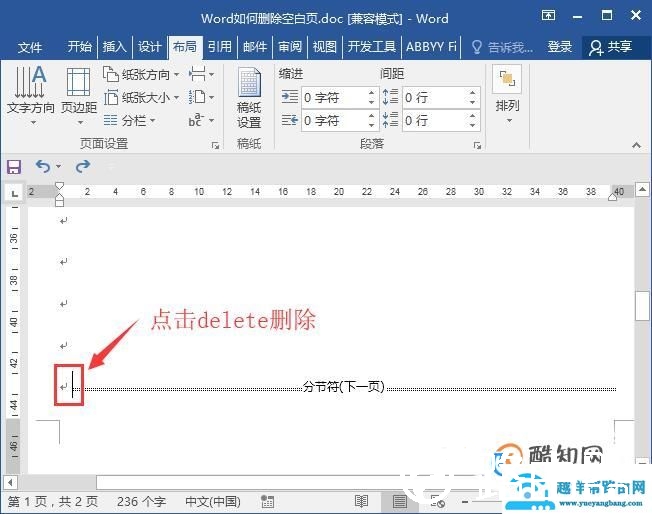The image size is (652, 514).
Task: Click the spacing after icon
Action: click(x=390, y=120)
